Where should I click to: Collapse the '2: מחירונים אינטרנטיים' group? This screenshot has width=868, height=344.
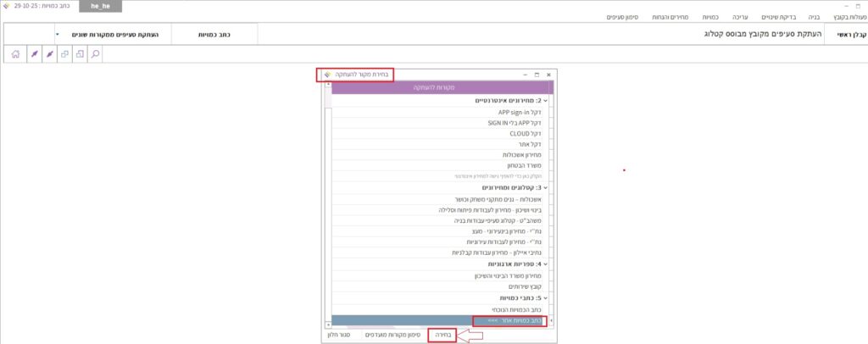click(545, 101)
